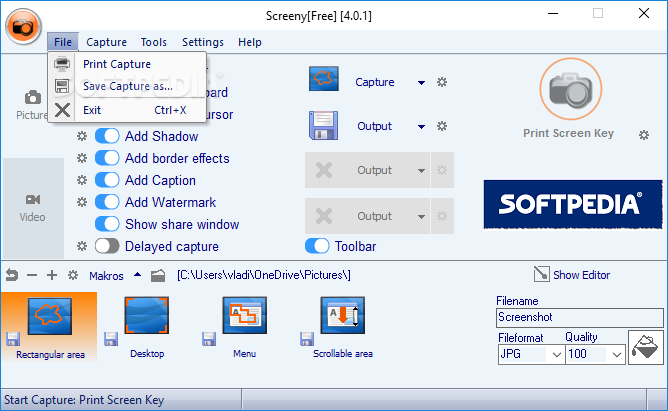Click the Show Editor link
This screenshot has width=668, height=411.
[582, 275]
